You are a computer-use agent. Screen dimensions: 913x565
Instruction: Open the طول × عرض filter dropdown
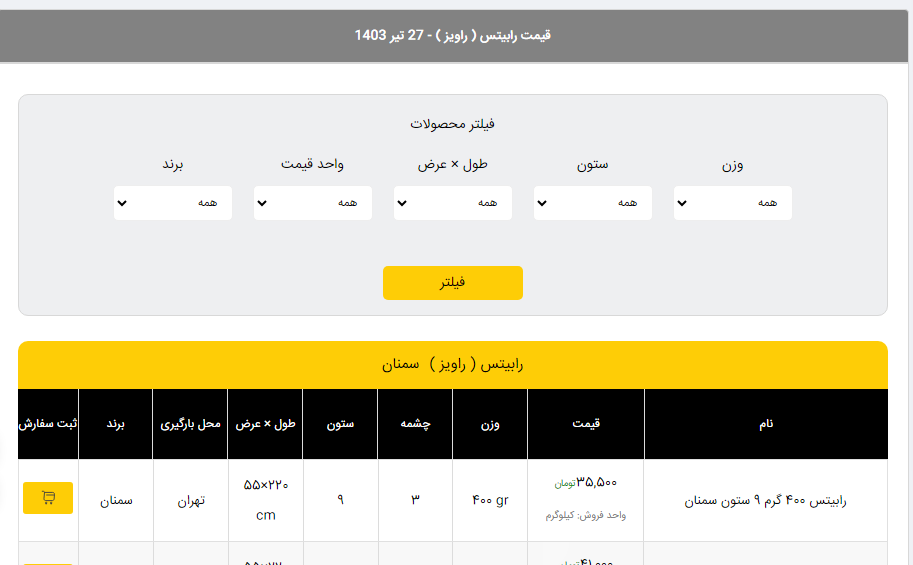(452, 203)
